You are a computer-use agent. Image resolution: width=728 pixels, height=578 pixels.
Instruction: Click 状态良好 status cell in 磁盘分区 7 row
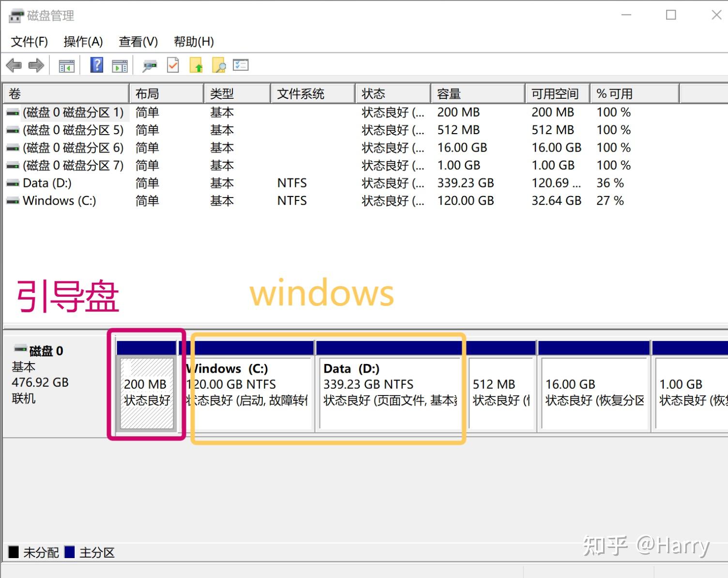[393, 166]
